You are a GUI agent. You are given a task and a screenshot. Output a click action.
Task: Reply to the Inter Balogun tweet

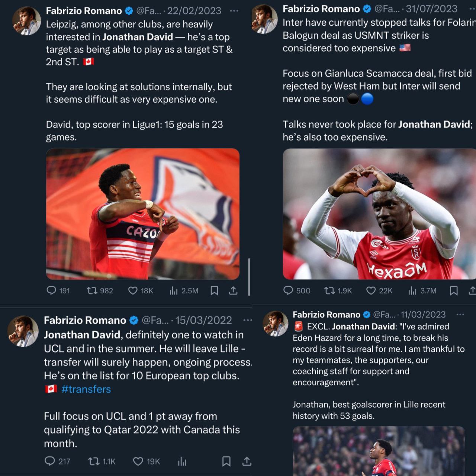(288, 290)
